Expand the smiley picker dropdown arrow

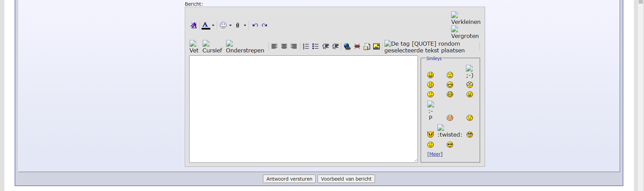pos(230,26)
